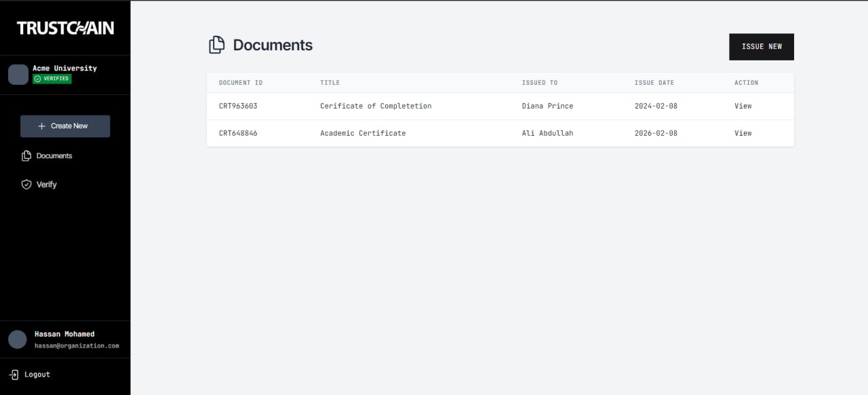
Task: View the Ali Abdullah certificate
Action: (743, 133)
